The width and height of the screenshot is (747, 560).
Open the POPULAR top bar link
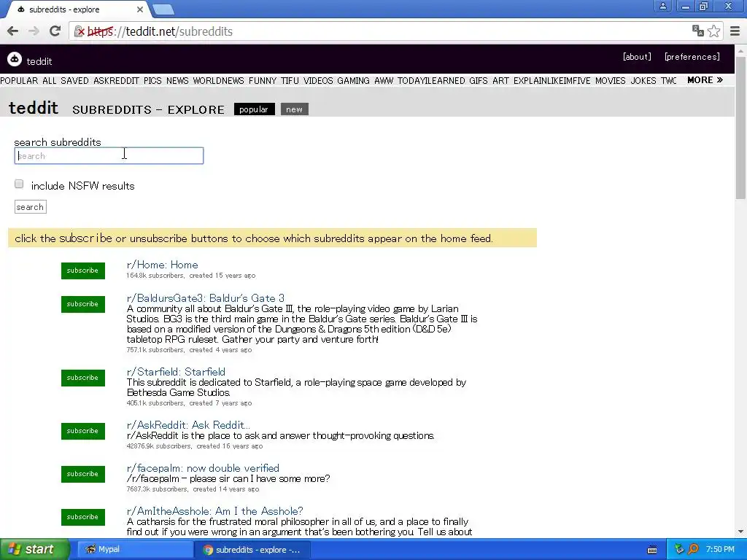(x=19, y=80)
